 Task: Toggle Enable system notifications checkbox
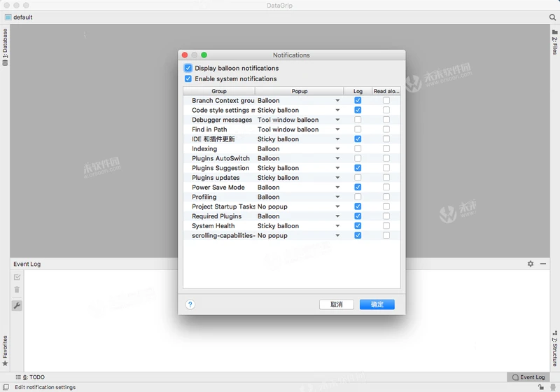pyautogui.click(x=188, y=78)
